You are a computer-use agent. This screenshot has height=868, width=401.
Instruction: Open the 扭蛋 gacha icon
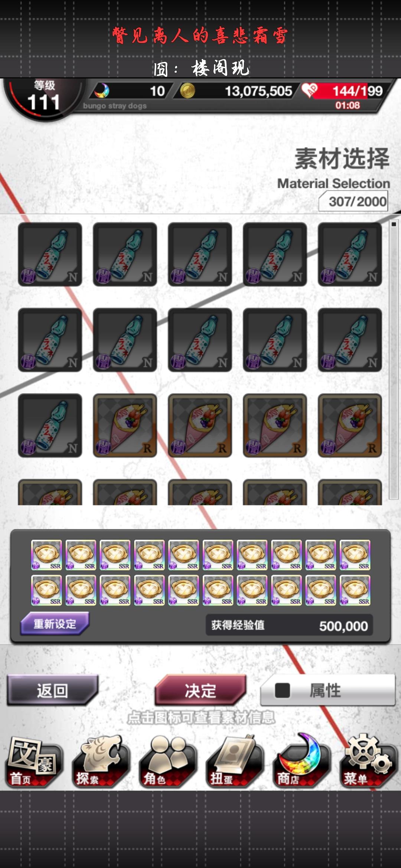(234, 762)
